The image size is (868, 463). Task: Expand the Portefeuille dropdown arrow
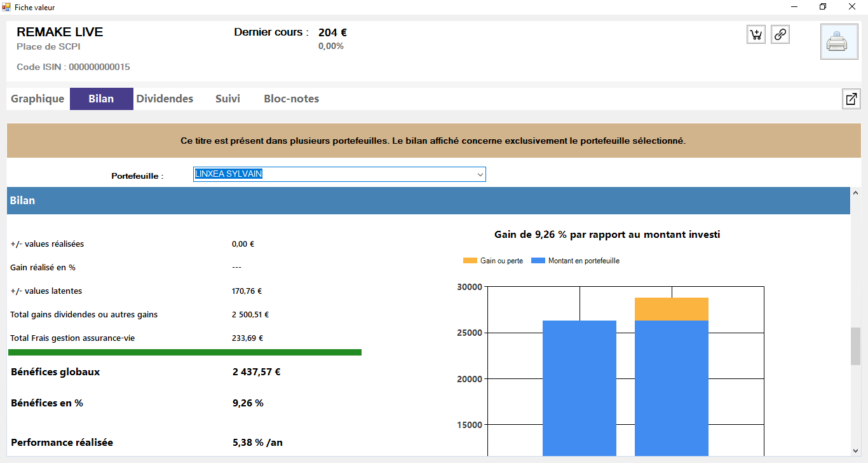[480, 175]
